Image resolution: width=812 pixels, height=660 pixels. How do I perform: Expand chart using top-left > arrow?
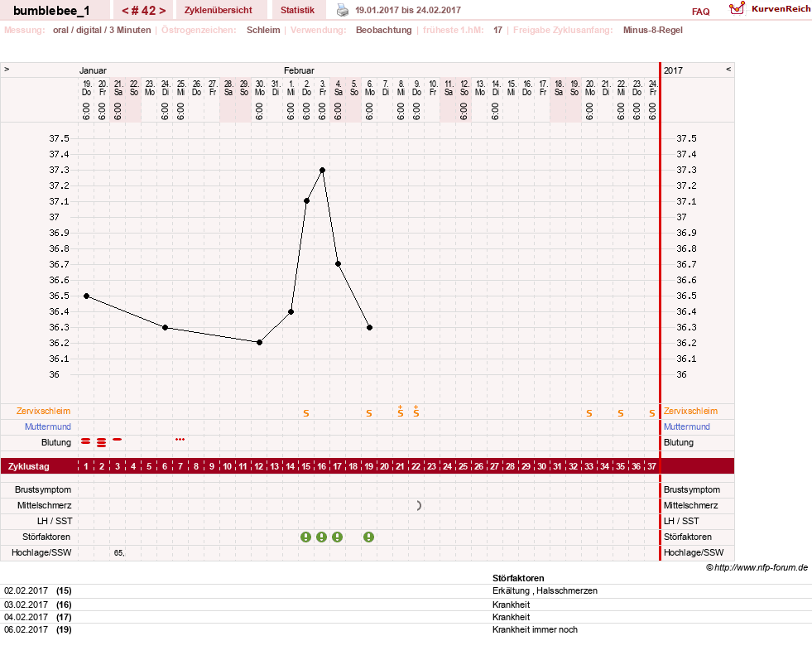[x=7, y=69]
